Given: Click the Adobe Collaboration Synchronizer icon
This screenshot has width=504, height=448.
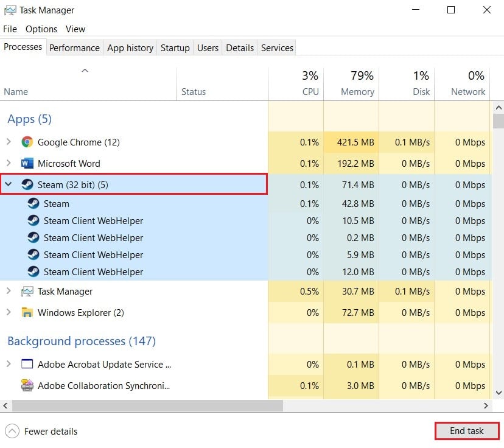Looking at the screenshot, I should 27,385.
